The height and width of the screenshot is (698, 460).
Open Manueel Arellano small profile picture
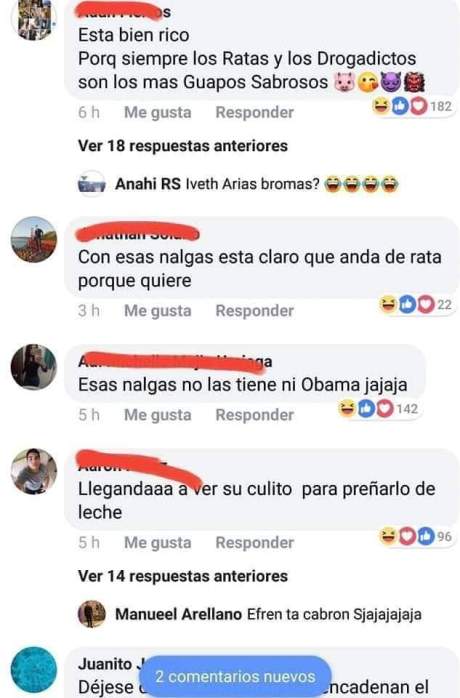(x=91, y=614)
